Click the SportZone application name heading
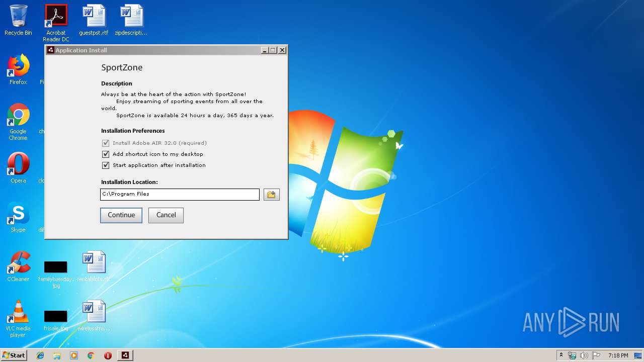The height and width of the screenshot is (362, 644). coord(122,67)
